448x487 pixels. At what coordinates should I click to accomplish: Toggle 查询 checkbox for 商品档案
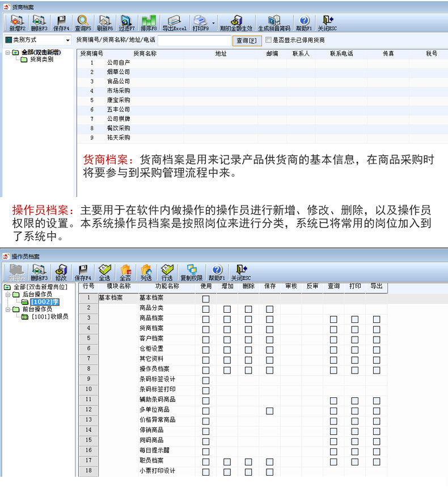tap(333, 320)
